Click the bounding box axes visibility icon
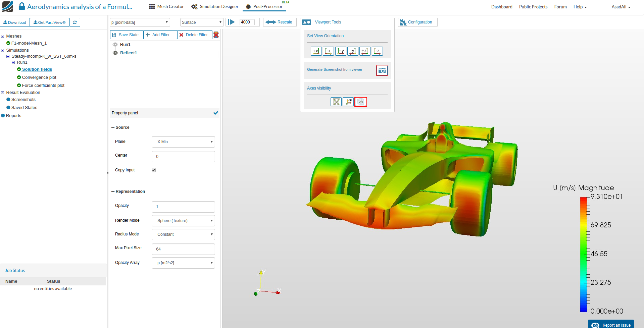This screenshot has height=328, width=644. click(x=336, y=102)
